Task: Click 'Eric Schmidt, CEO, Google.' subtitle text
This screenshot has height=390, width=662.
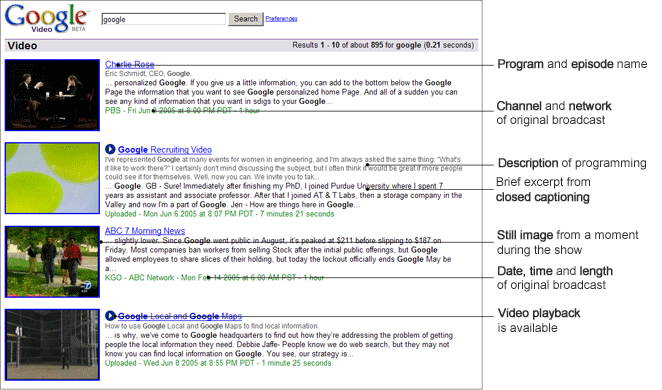Action: coord(148,73)
